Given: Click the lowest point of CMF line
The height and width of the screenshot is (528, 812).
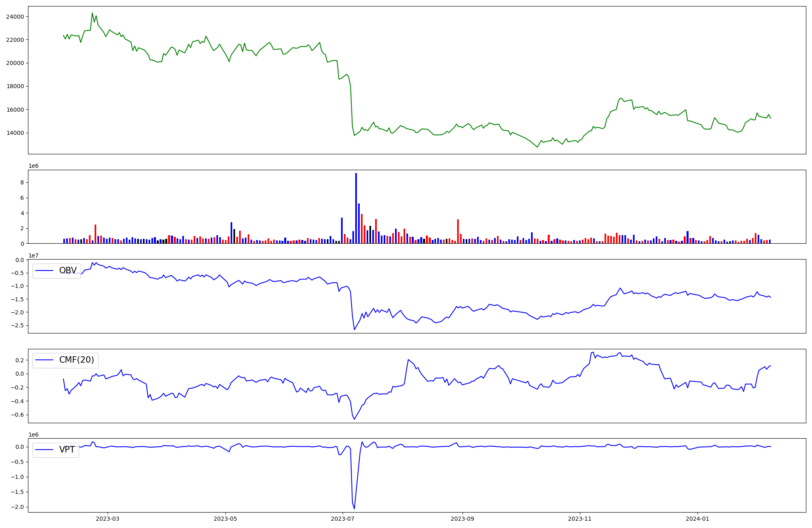Looking at the screenshot, I should pyautogui.click(x=354, y=419).
